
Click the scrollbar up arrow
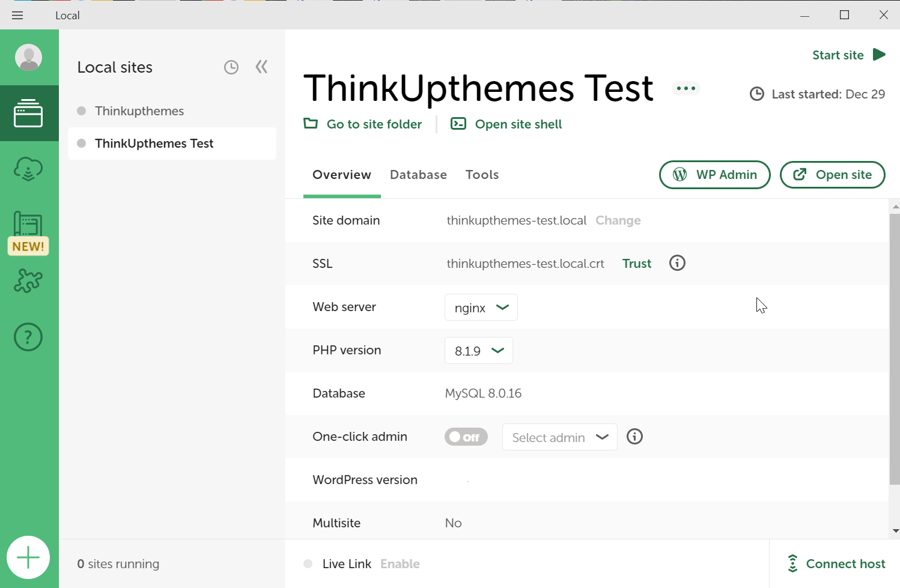pos(896,207)
